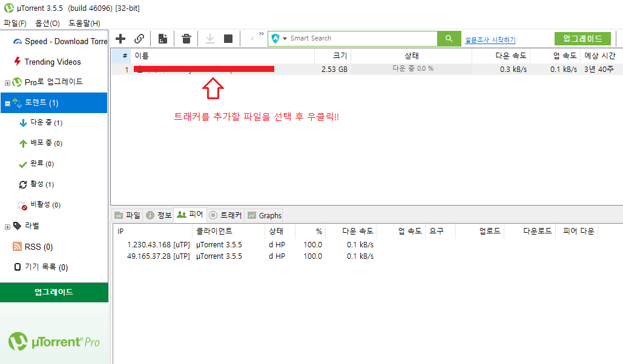623x364 pixels.
Task: Expand the toolbar overflow chevron
Action: pos(261,34)
